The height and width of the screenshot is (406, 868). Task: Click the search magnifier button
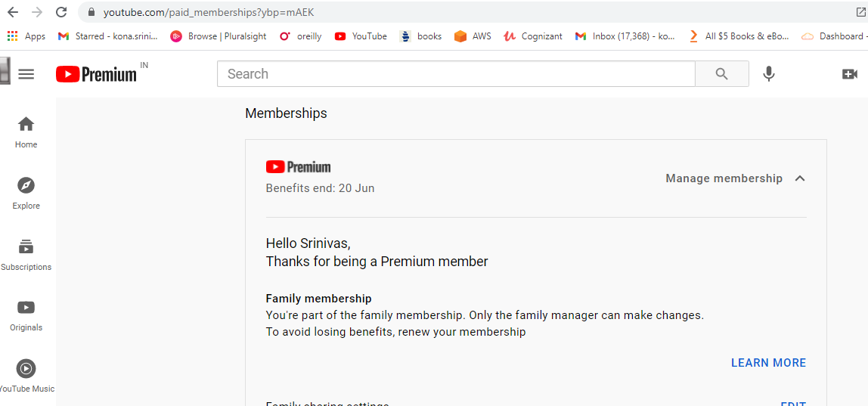tap(721, 74)
